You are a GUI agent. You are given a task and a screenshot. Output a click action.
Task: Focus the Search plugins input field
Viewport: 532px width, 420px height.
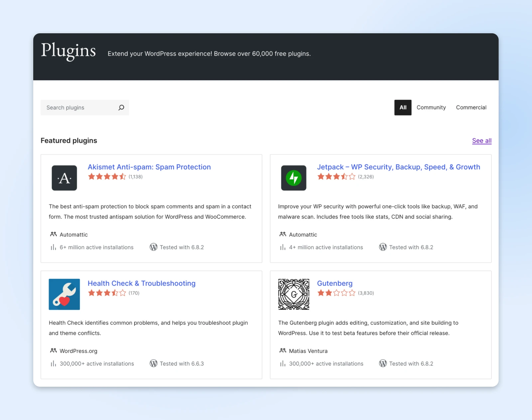click(x=80, y=107)
